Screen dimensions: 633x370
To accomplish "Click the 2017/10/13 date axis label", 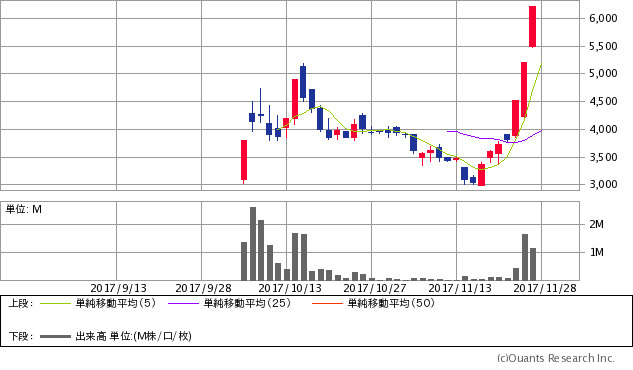I will click(290, 288).
